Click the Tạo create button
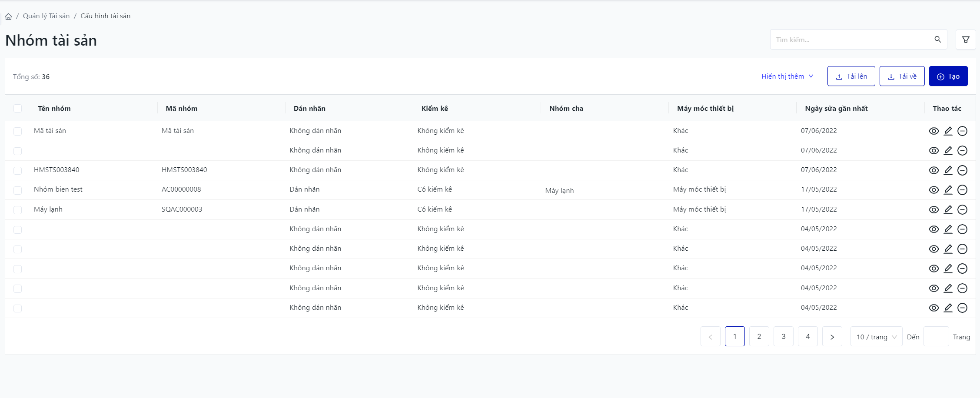Screen dimensions: 980x398 coord(948,76)
